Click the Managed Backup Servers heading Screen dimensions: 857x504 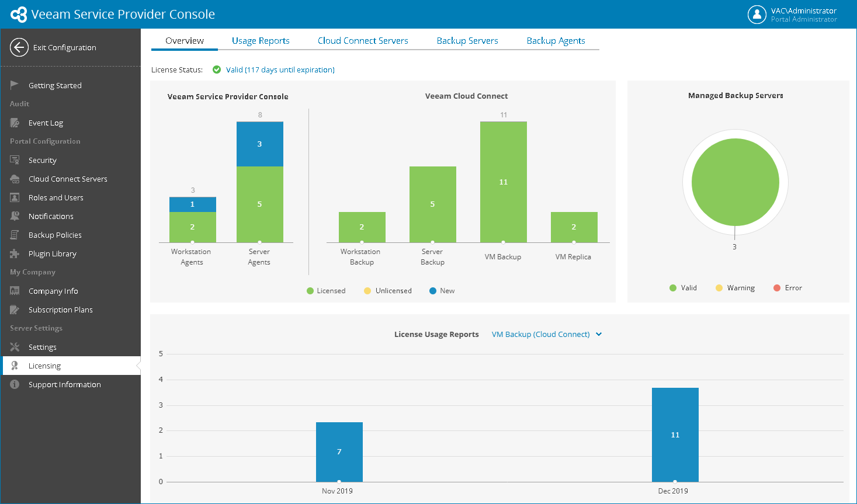(735, 95)
